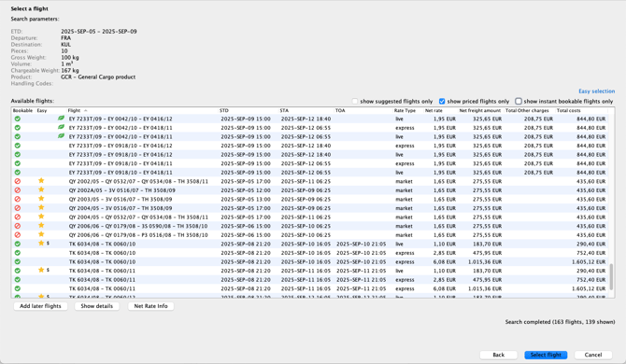Confirm with Select flight button
The width and height of the screenshot is (626, 364).
click(x=546, y=355)
